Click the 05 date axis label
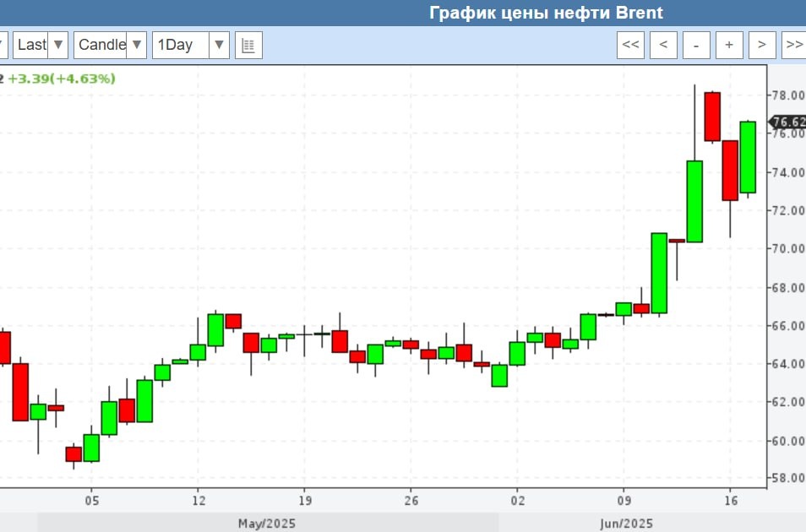The width and height of the screenshot is (806, 532). tap(92, 501)
